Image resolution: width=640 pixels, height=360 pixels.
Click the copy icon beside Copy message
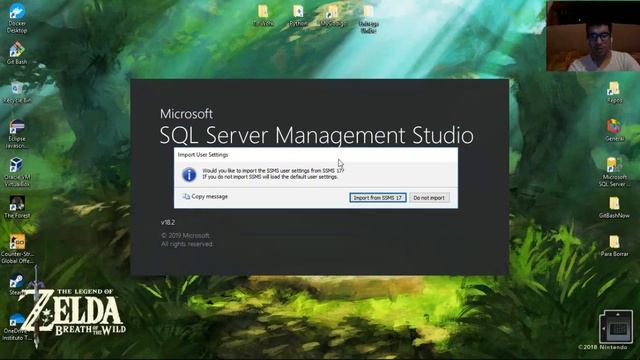click(186, 196)
